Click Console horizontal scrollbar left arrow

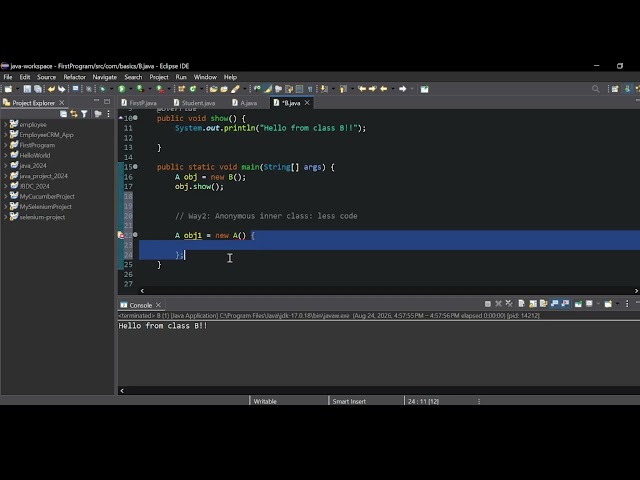click(122, 391)
